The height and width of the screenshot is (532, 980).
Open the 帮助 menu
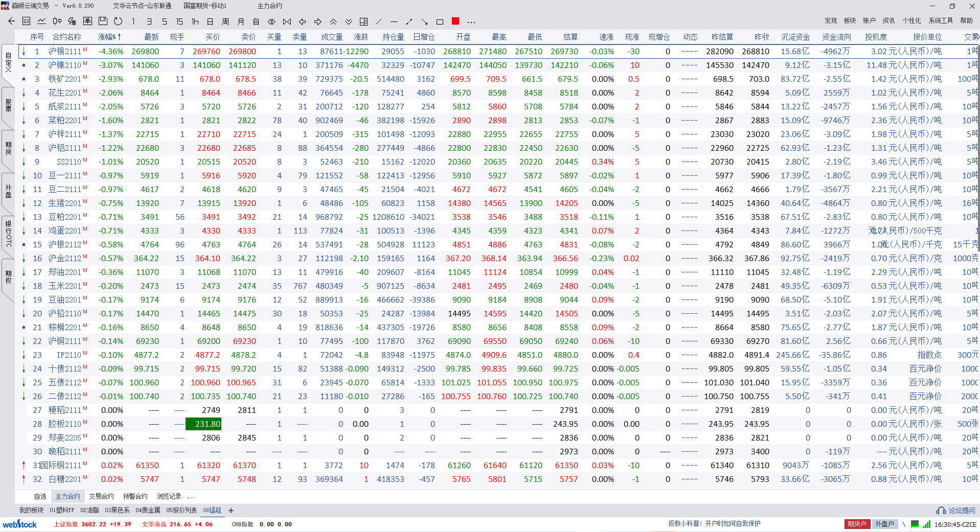click(x=966, y=20)
